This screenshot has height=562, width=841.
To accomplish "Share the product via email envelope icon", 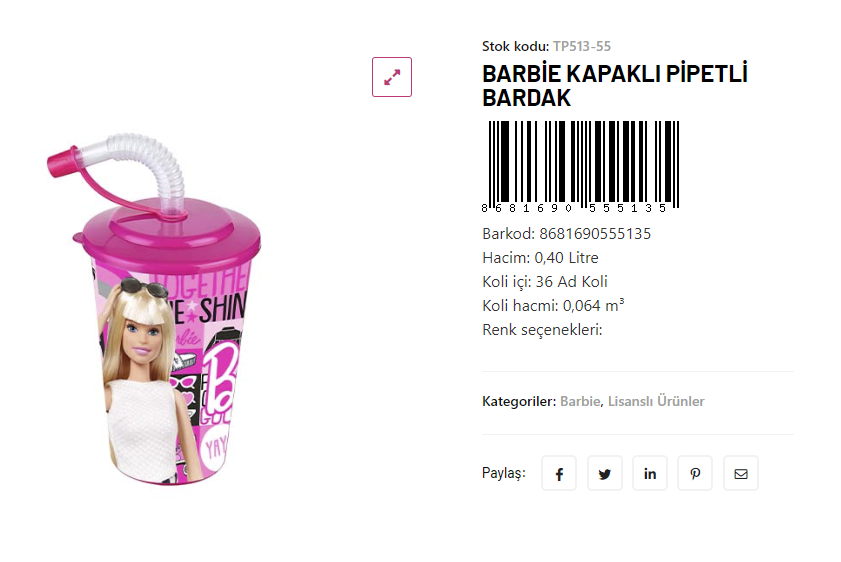I will point(741,474).
